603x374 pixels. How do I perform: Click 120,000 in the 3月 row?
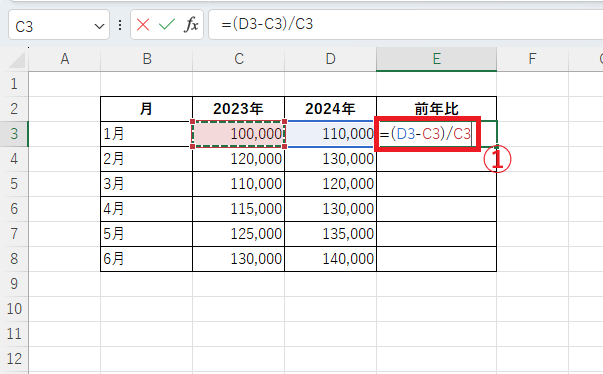330,184
